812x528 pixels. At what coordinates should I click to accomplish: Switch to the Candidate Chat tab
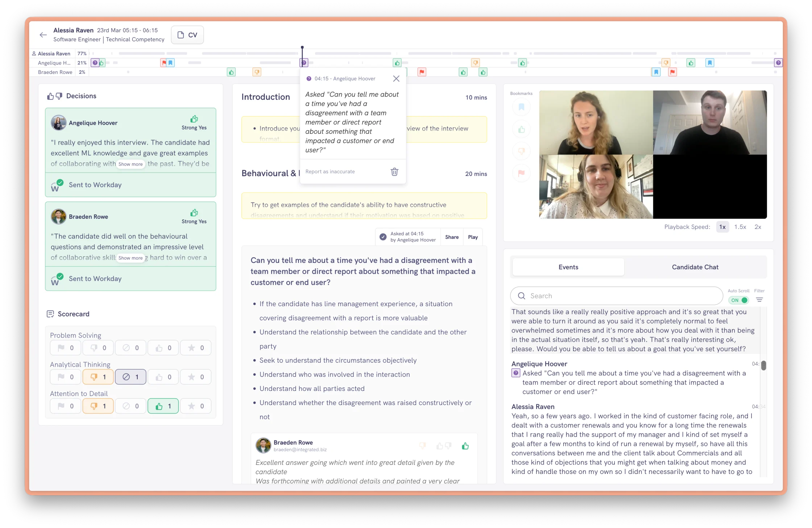click(695, 267)
